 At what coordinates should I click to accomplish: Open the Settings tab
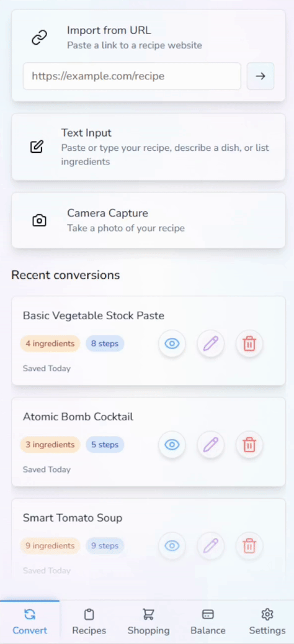click(267, 622)
